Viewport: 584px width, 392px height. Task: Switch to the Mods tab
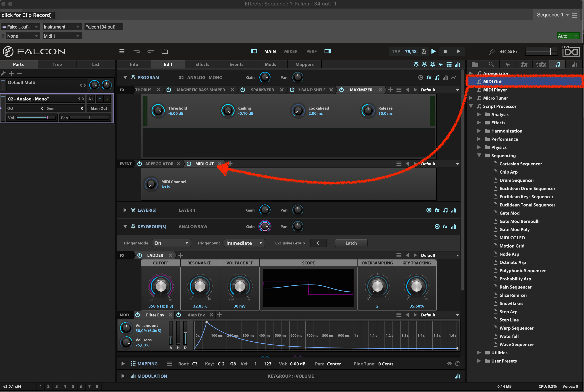pyautogui.click(x=270, y=65)
